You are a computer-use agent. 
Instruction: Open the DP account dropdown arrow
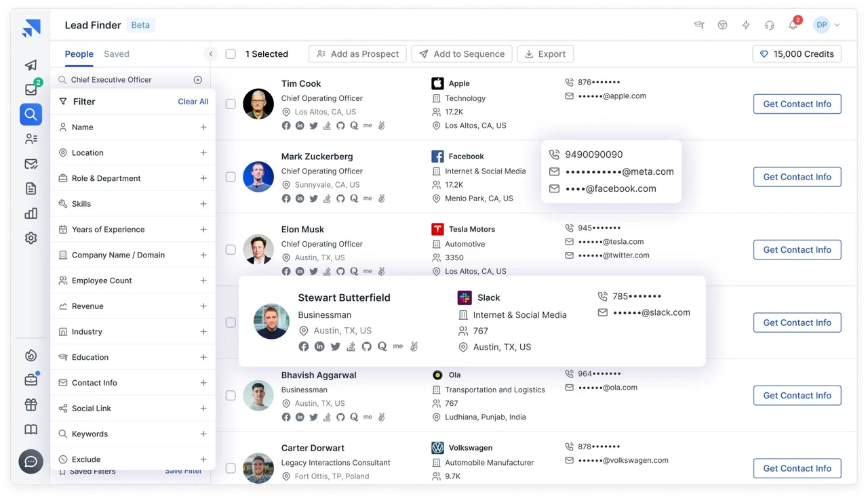click(x=837, y=25)
